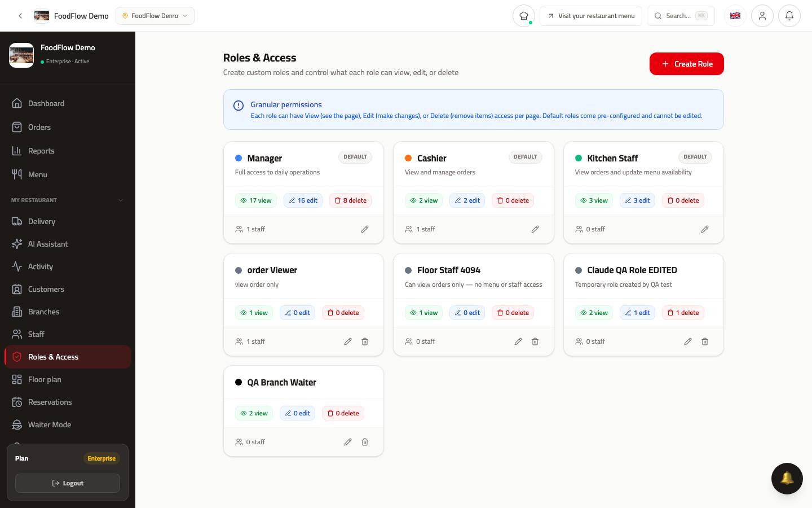Open AI Assistant page
This screenshot has height=508, width=812.
click(x=68, y=244)
